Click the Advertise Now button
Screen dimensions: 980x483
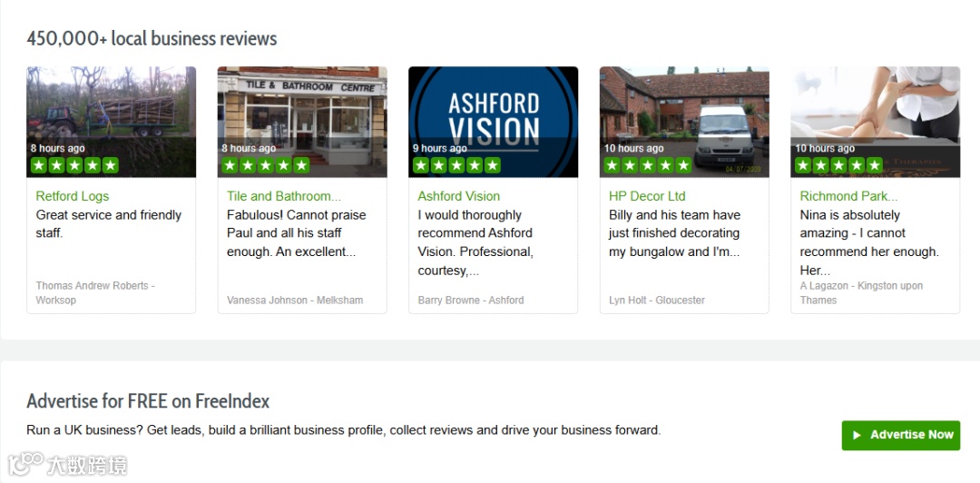(901, 435)
